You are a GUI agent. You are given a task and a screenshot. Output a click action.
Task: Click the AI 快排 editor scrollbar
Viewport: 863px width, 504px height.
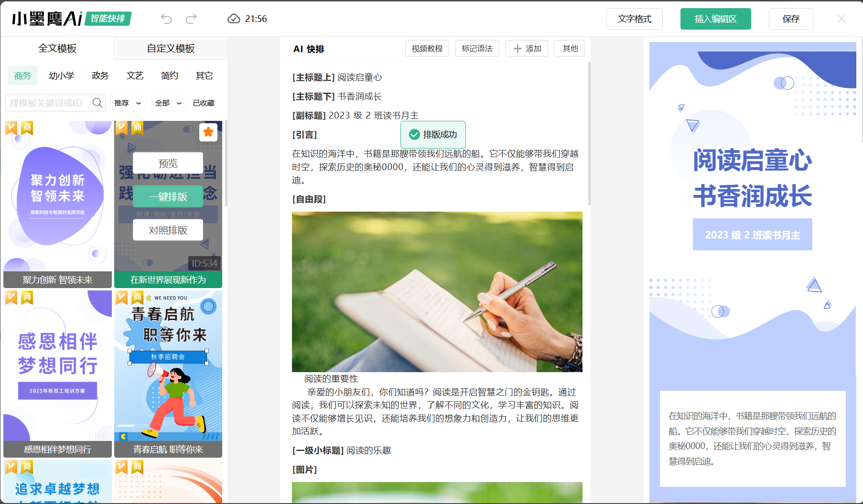589,134
